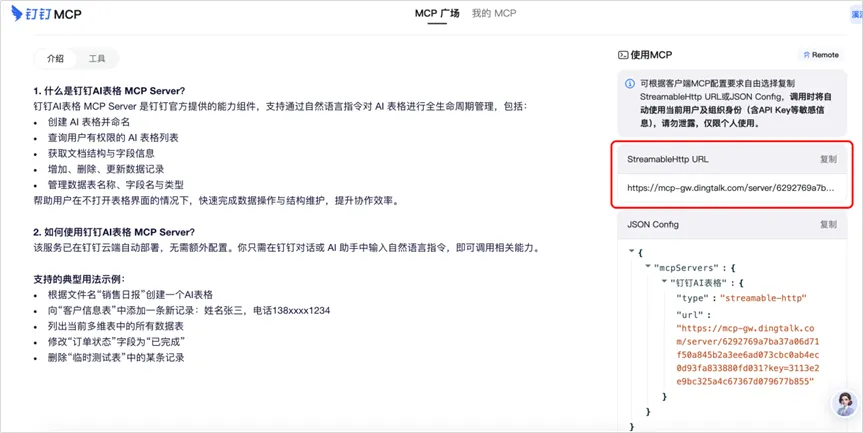Image resolution: width=863 pixels, height=433 pixels.
Task: Click the terminal icon beside 使用MCP
Action: [x=623, y=55]
